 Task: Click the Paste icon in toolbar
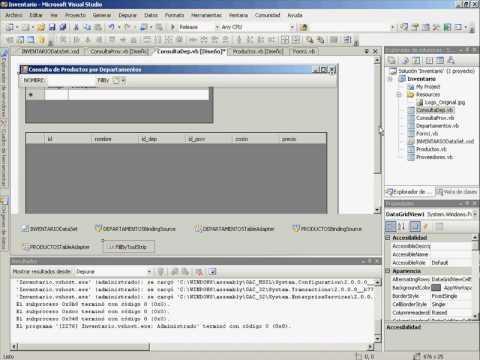click(x=98, y=27)
